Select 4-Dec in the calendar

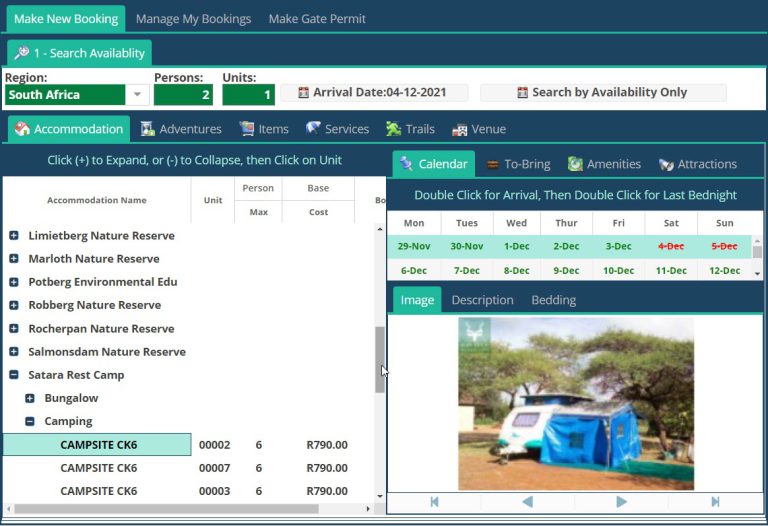pos(671,246)
